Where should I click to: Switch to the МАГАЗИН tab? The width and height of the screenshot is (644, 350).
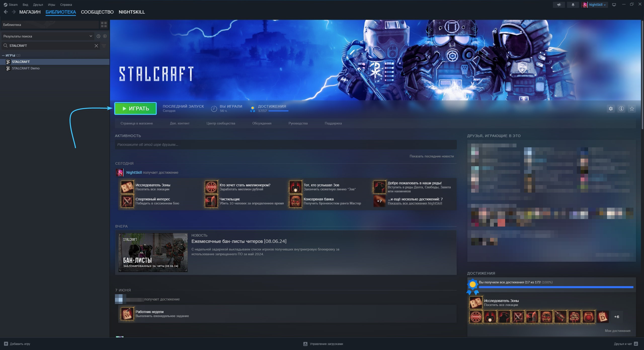(30, 12)
